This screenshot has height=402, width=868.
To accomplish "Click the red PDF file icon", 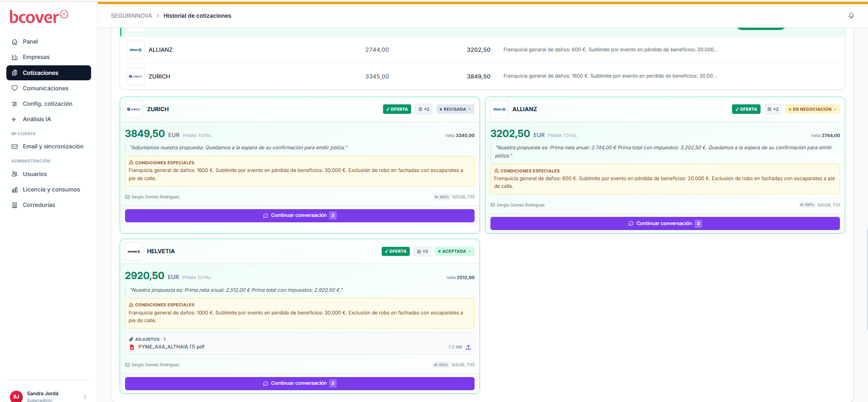I will (x=132, y=348).
